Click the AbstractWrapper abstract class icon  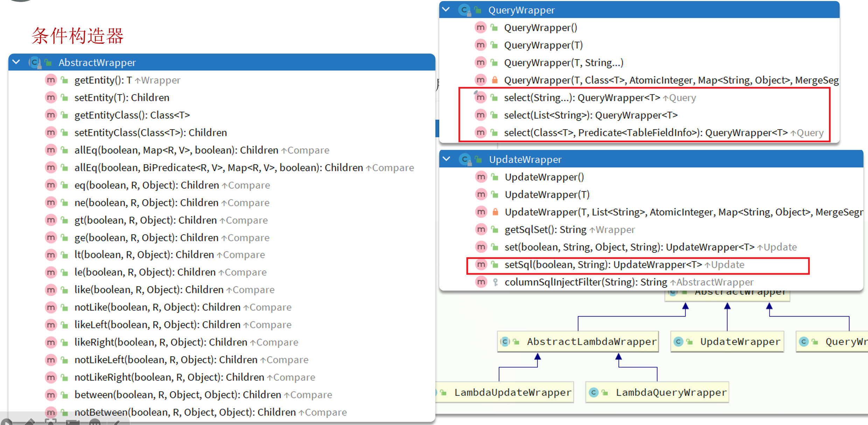34,63
